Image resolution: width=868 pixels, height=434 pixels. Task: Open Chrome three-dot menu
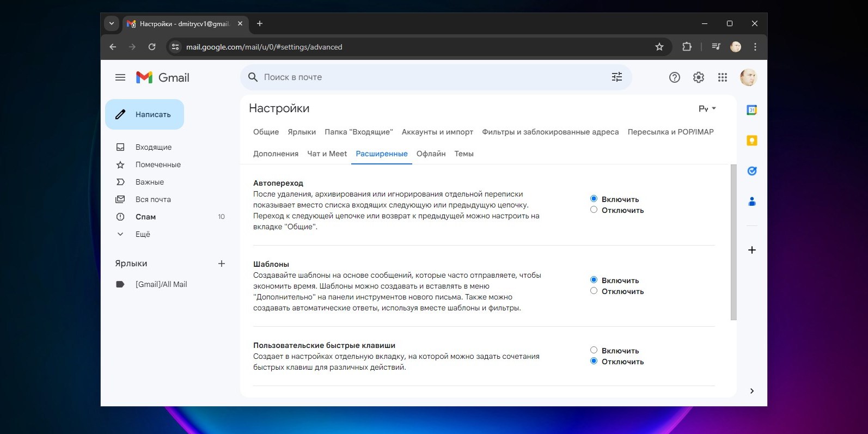point(755,47)
